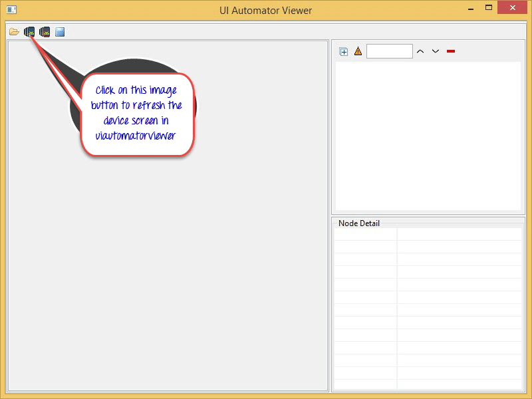532x399 pixels.
Task: Close the UI Automator Viewer window
Action: tap(513, 8)
